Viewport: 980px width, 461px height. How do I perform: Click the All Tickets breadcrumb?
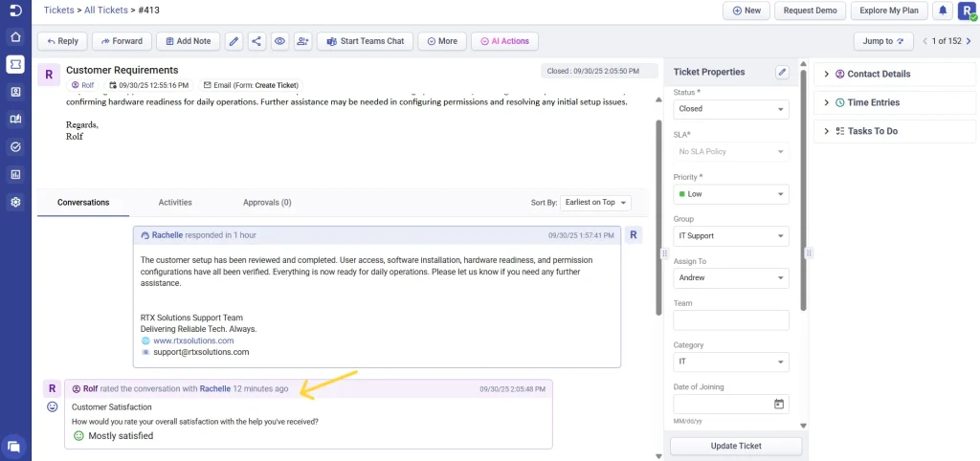pyautogui.click(x=105, y=10)
